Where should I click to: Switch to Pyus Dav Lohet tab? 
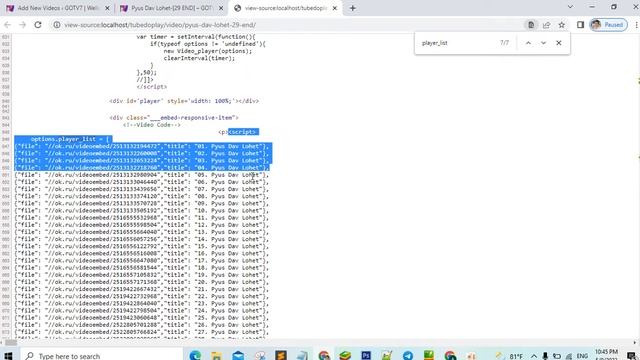point(171,8)
